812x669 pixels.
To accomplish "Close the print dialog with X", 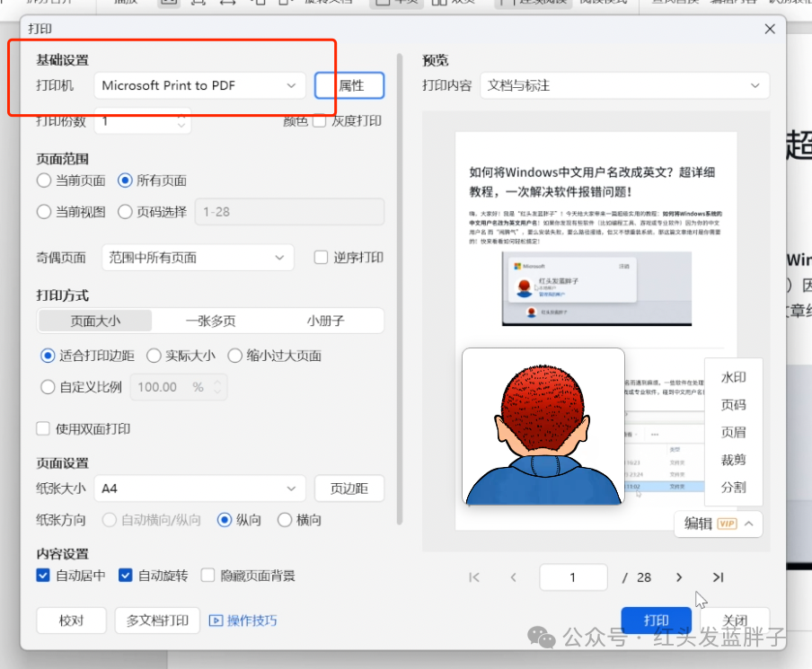I will coord(770,29).
